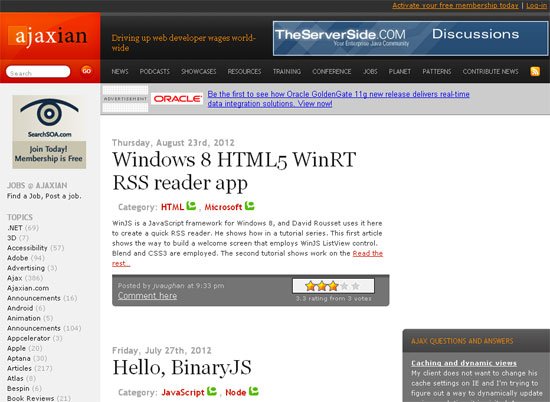Click Join Today Membership is Free banner
The width and height of the screenshot is (550, 402).
tap(49, 154)
